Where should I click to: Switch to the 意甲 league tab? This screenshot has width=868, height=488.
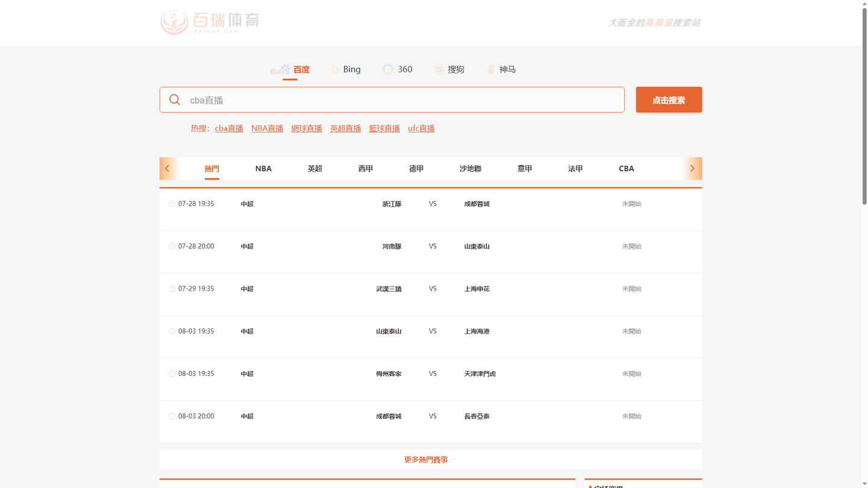(524, 169)
